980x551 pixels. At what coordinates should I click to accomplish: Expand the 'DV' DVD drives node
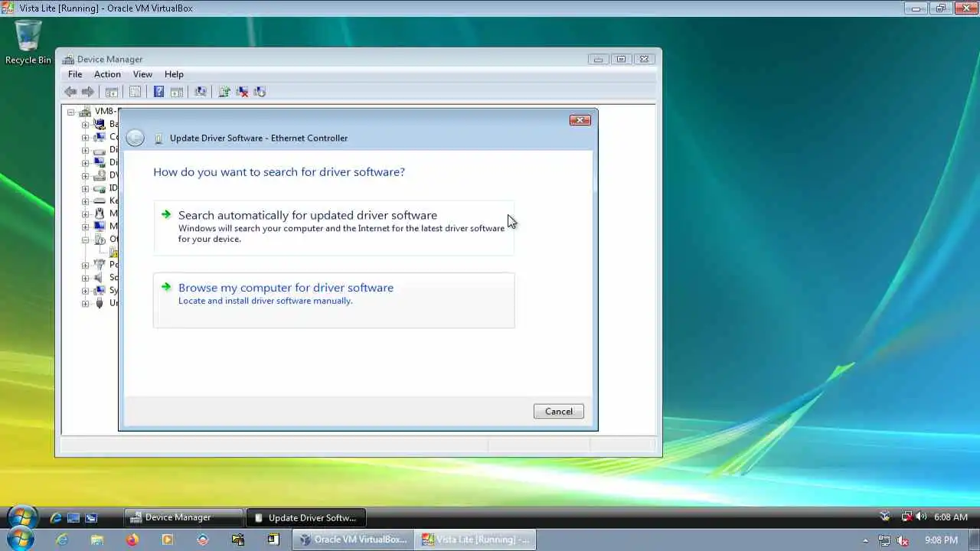coord(85,176)
